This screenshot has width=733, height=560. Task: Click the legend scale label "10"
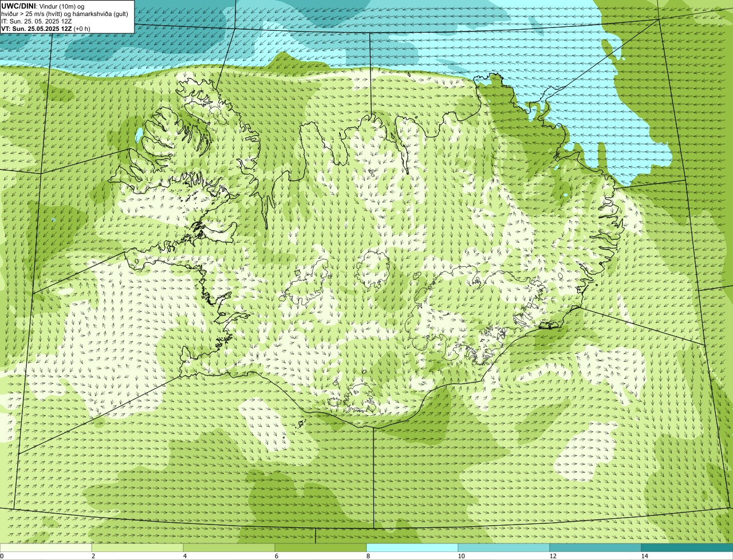461,556
